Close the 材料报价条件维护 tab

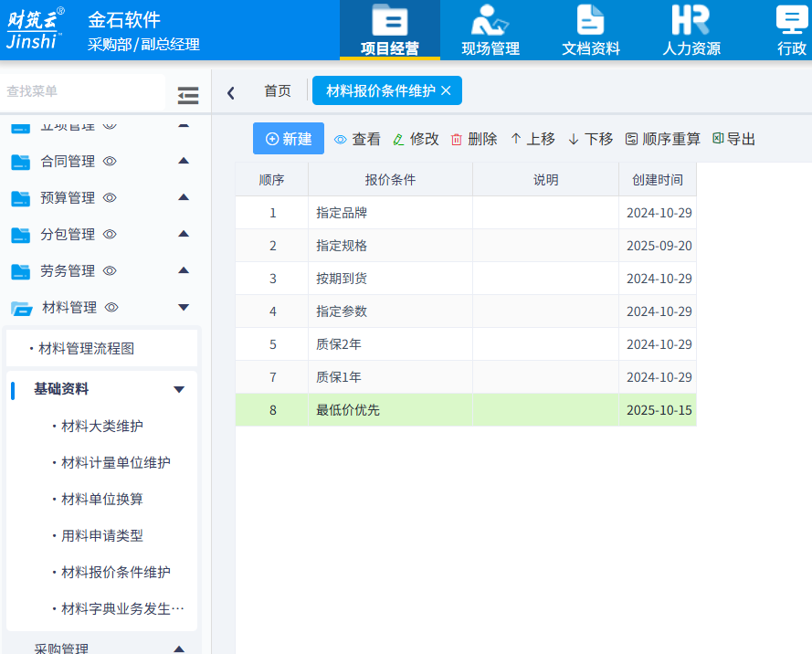(x=446, y=90)
